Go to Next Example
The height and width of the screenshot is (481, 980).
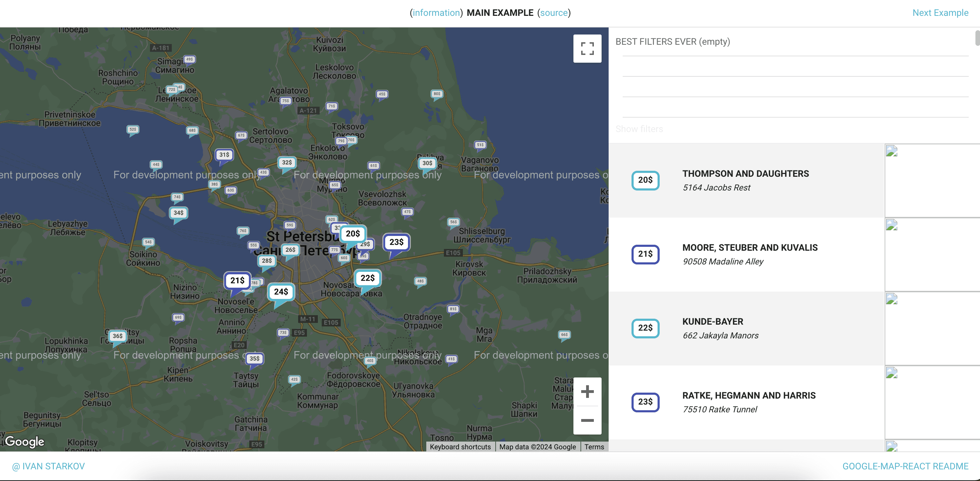tap(940, 13)
